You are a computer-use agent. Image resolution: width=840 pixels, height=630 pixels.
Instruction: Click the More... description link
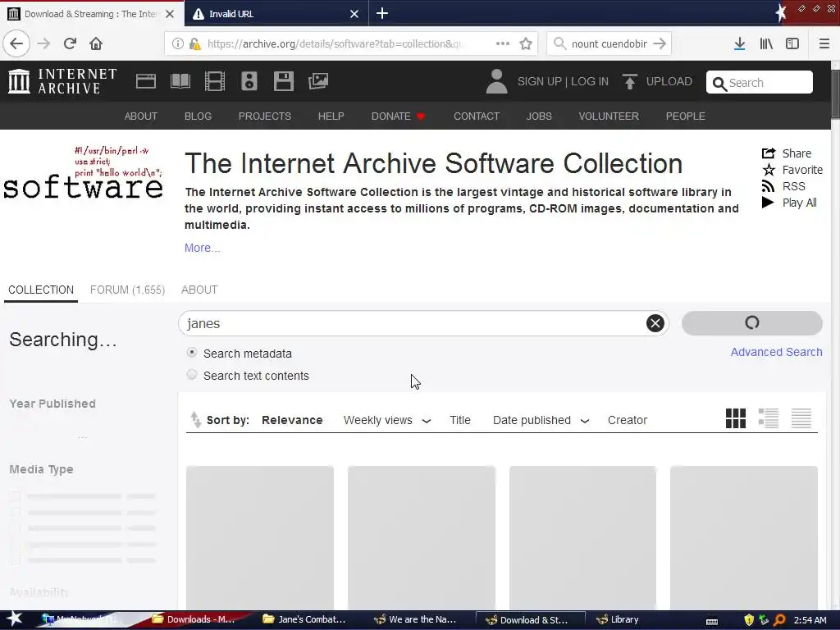click(202, 248)
